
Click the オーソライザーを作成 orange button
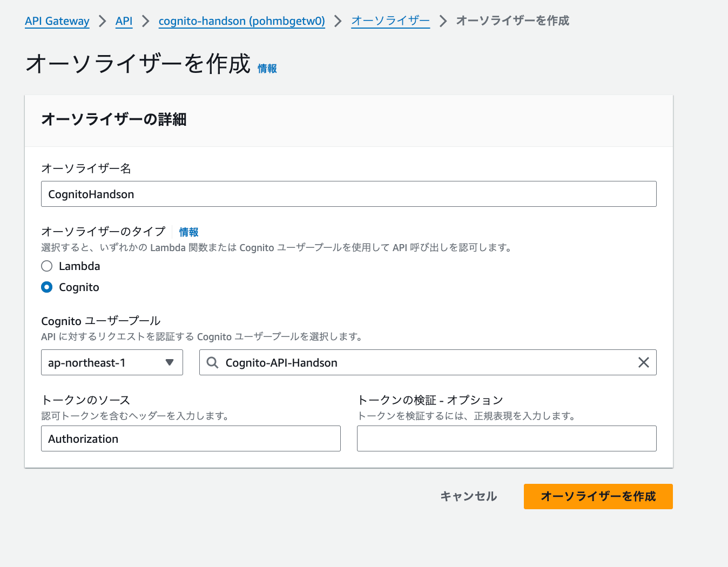(598, 496)
